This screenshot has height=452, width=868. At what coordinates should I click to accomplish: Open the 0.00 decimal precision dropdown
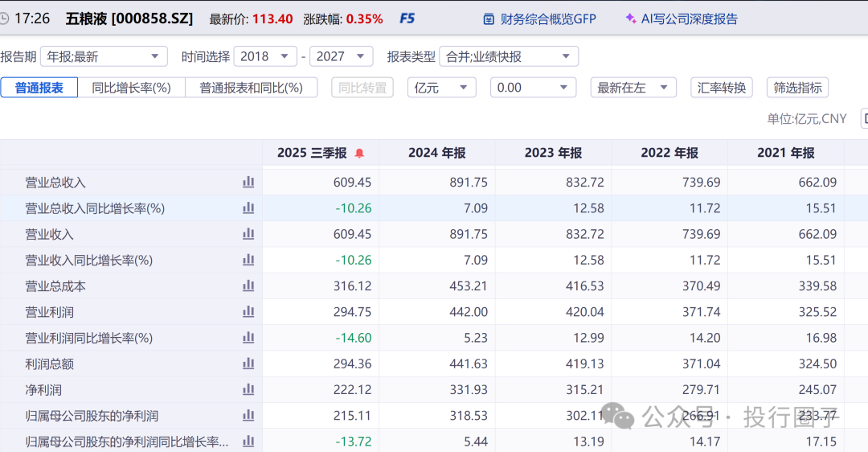[x=533, y=88]
